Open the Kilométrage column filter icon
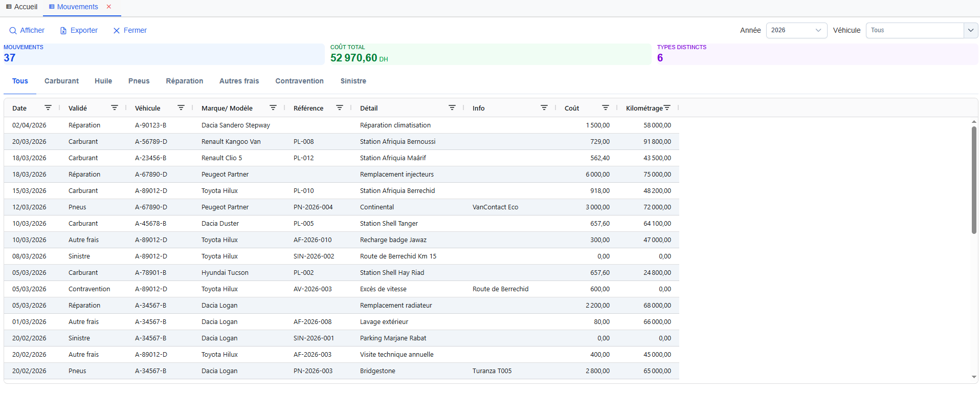Image resolution: width=980 pixels, height=411 pixels. pyautogui.click(x=666, y=108)
